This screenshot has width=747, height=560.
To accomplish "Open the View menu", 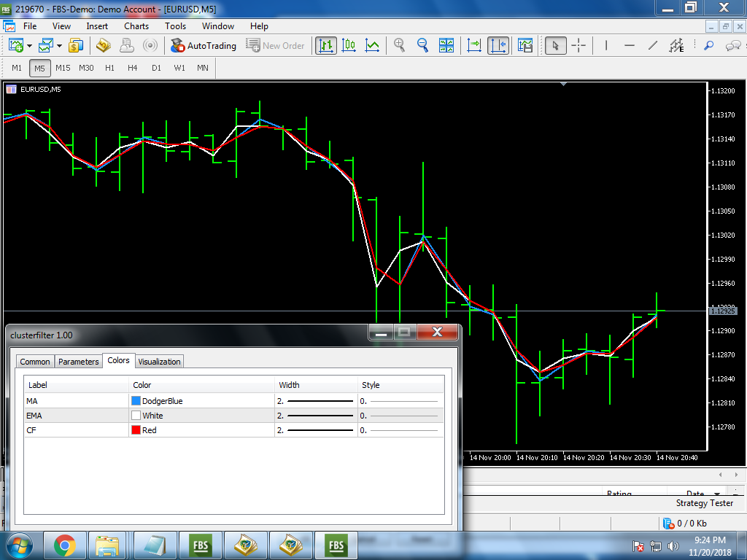I will [61, 26].
